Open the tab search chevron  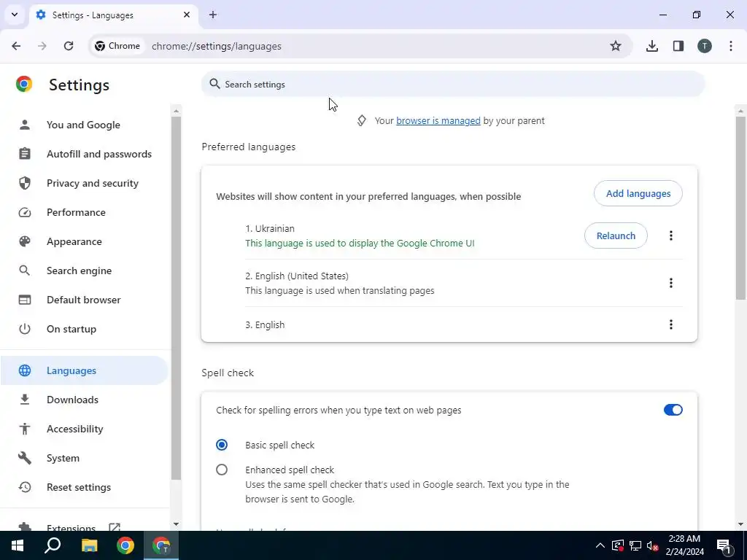pos(15,15)
